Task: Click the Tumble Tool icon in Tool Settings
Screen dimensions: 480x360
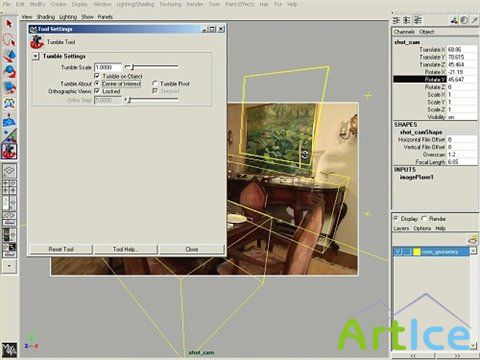Action: click(x=37, y=42)
